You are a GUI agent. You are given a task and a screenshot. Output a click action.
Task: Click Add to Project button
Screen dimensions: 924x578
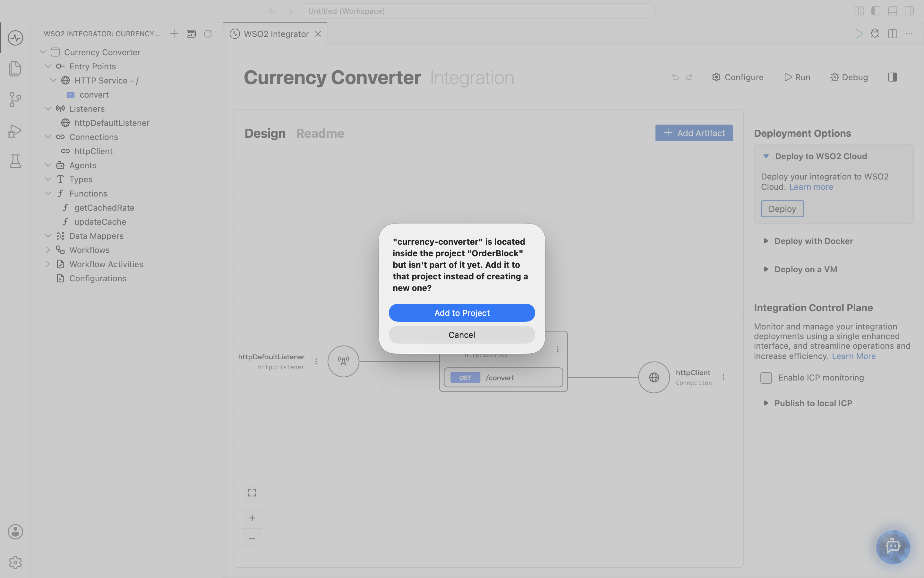(462, 313)
